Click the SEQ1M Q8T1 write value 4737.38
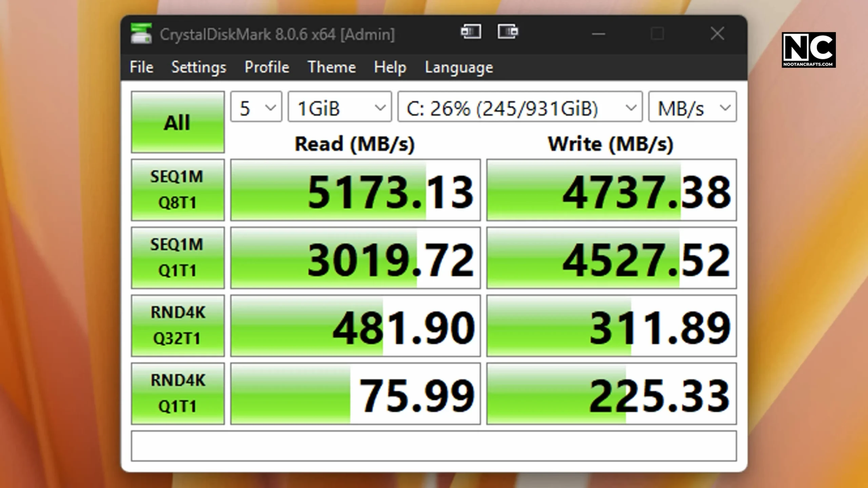Image resolution: width=868 pixels, height=488 pixels. [x=611, y=190]
